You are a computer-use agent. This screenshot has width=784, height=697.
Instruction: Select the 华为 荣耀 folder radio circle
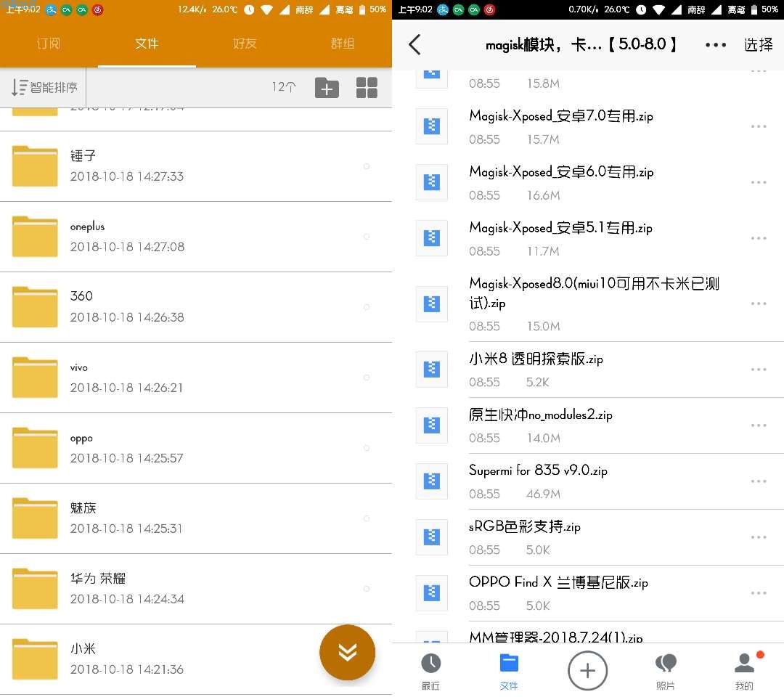(x=367, y=590)
